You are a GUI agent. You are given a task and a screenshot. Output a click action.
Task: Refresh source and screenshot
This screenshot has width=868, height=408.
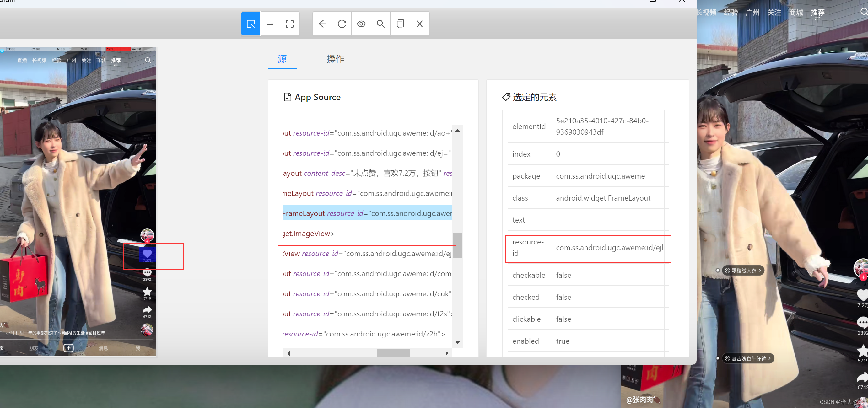coord(342,24)
